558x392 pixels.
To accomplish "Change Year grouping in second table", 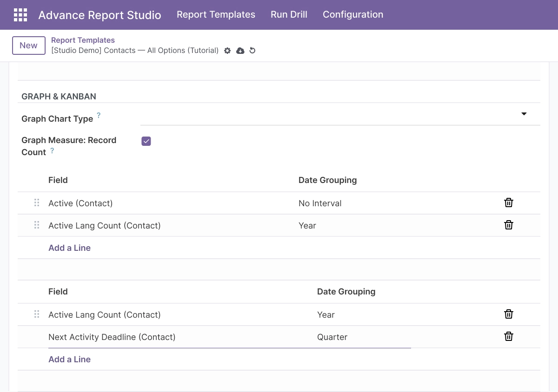I will click(326, 315).
